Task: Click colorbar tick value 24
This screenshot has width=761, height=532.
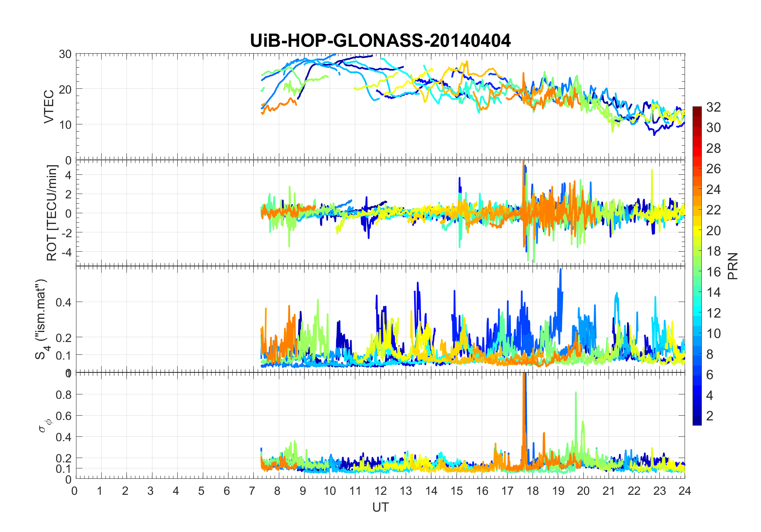Action: tap(713, 189)
